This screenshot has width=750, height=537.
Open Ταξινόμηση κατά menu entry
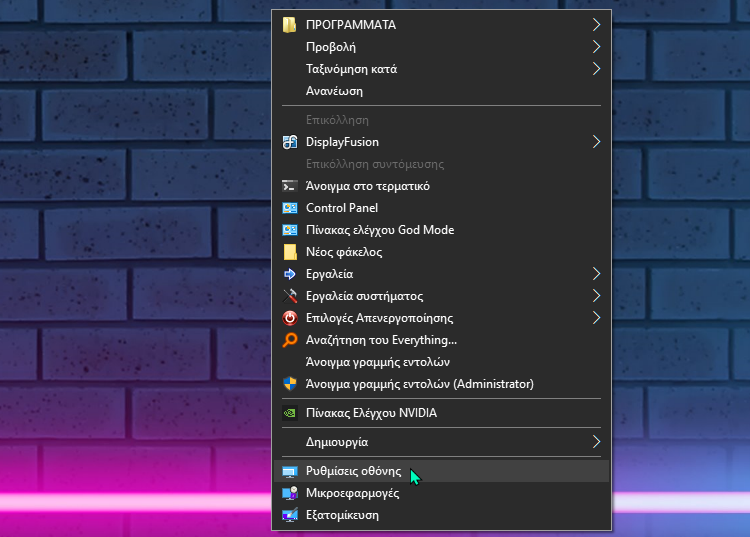[441, 69]
